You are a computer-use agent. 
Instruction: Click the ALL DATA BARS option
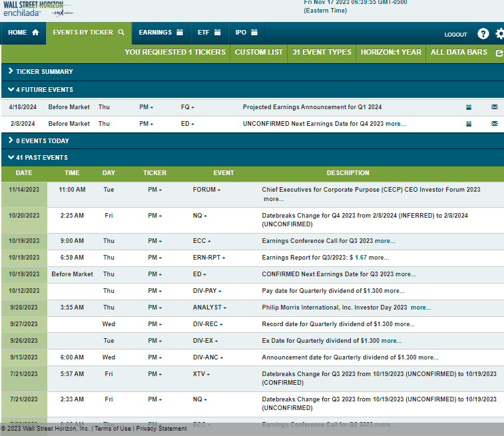pos(459,52)
